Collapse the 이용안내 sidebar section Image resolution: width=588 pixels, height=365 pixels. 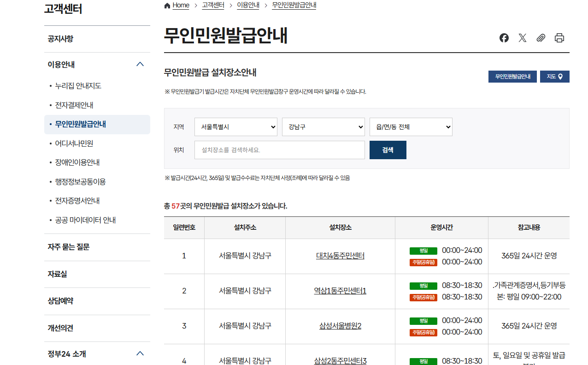click(140, 64)
